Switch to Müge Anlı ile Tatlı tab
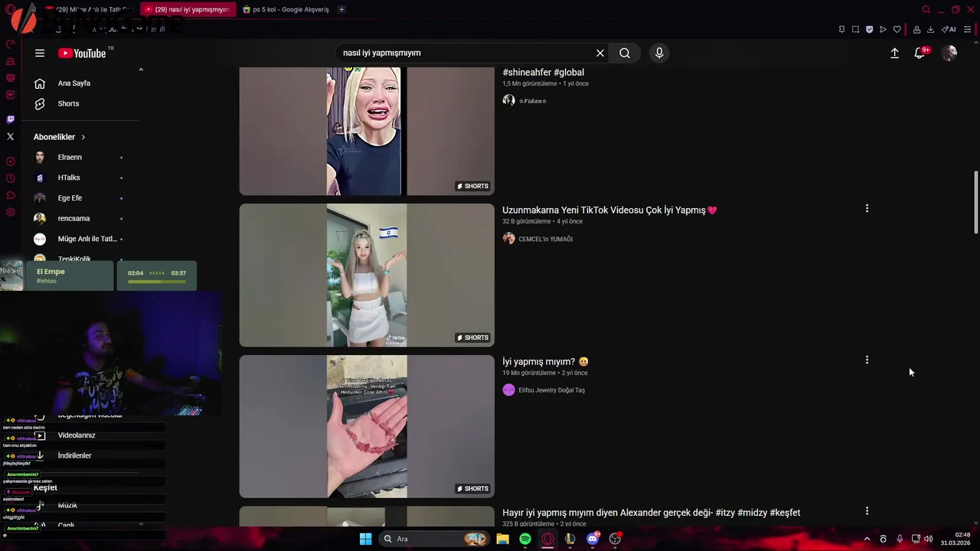Screen dimensions: 980x551 pos(88,9)
